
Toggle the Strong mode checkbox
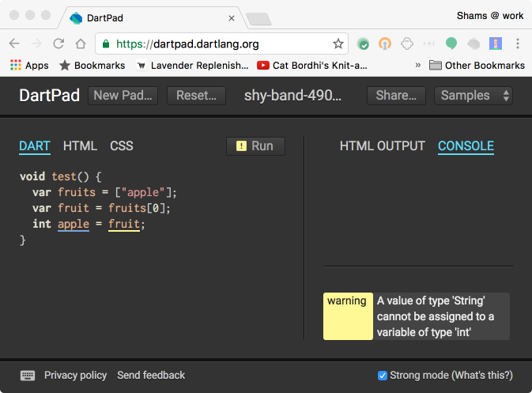(x=383, y=376)
